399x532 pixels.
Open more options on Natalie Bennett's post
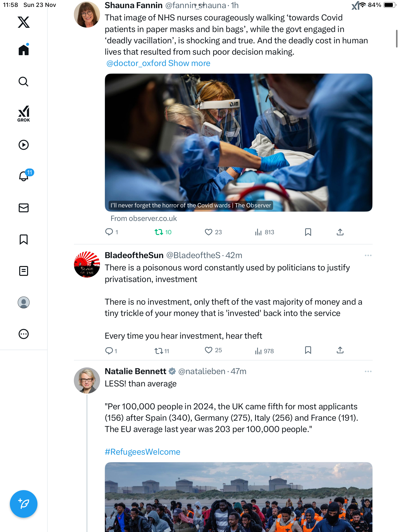coord(368,371)
